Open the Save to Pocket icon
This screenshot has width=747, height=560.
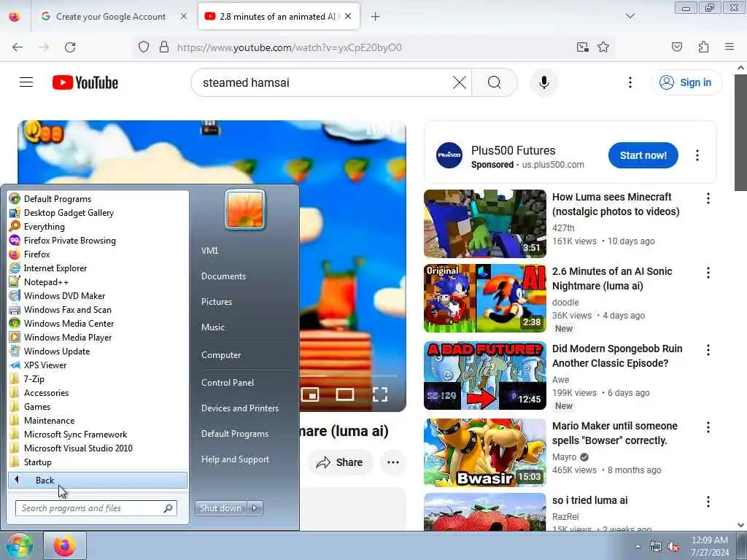click(x=676, y=47)
